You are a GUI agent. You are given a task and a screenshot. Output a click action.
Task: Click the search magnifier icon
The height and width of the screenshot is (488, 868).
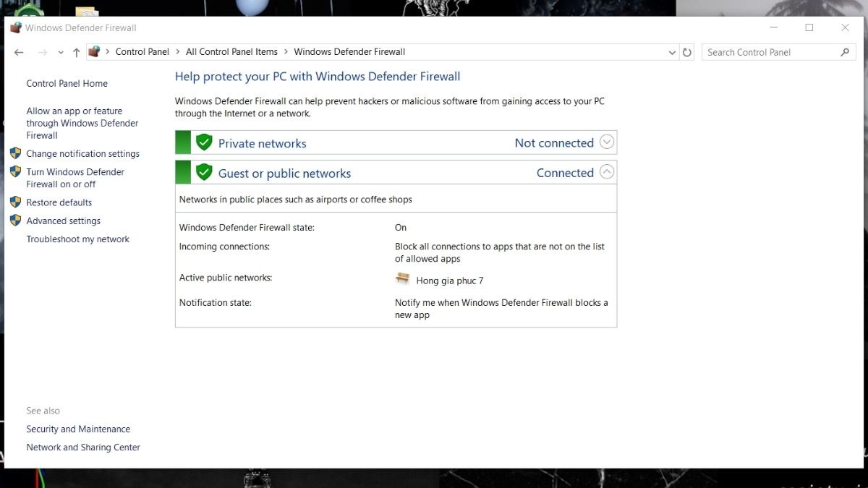point(845,52)
